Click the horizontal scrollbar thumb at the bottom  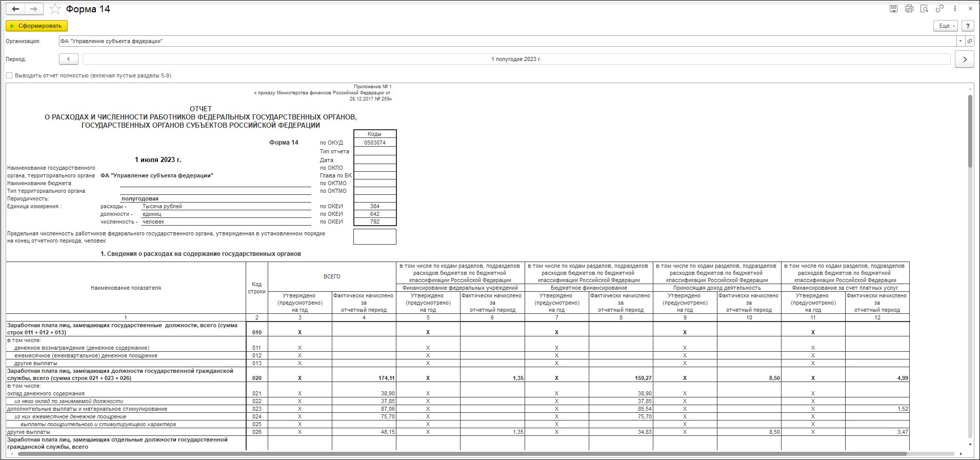463,454
